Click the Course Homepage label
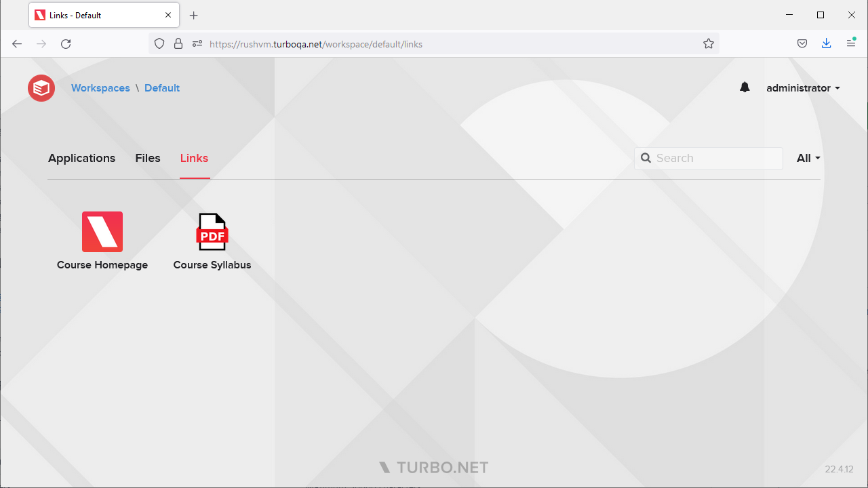The height and width of the screenshot is (488, 868). [102, 265]
